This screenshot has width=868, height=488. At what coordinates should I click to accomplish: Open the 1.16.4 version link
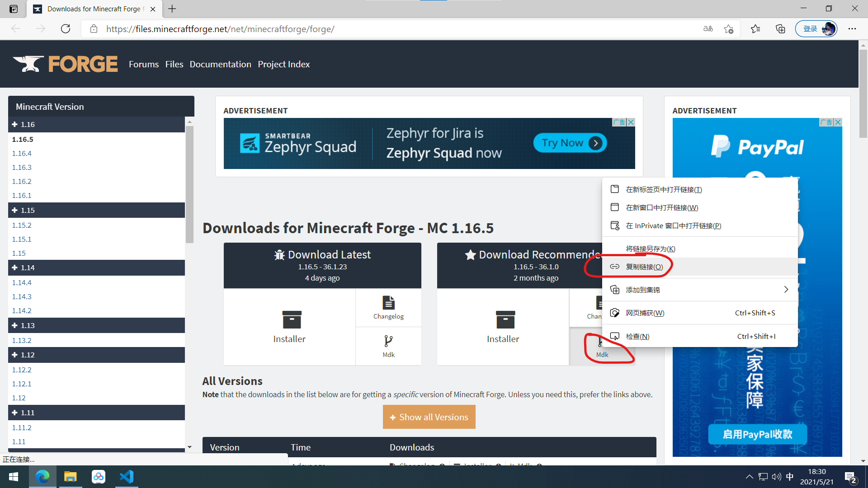coord(21,153)
